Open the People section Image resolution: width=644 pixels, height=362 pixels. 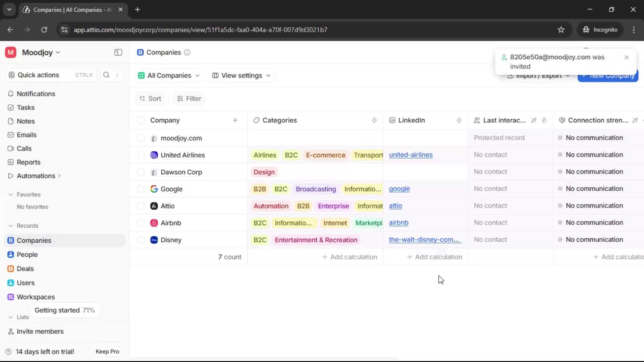(x=27, y=254)
